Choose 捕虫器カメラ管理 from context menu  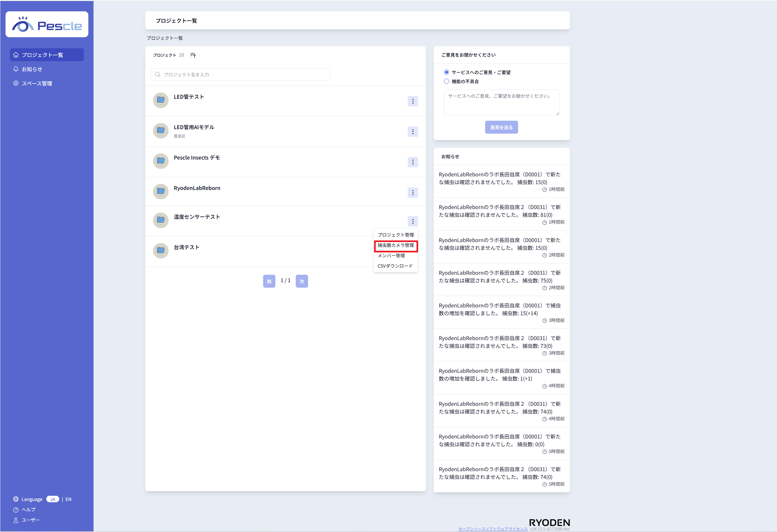(395, 245)
